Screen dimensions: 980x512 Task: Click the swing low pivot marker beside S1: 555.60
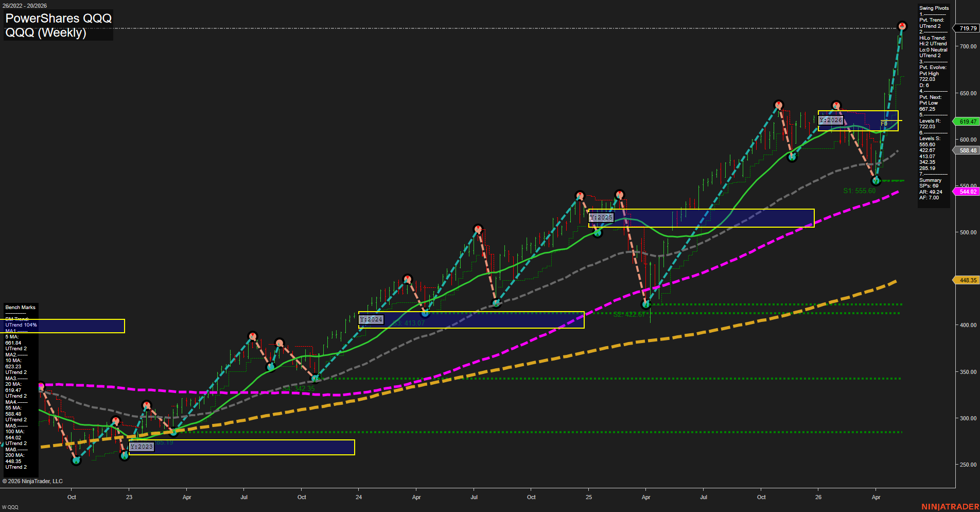(x=876, y=181)
